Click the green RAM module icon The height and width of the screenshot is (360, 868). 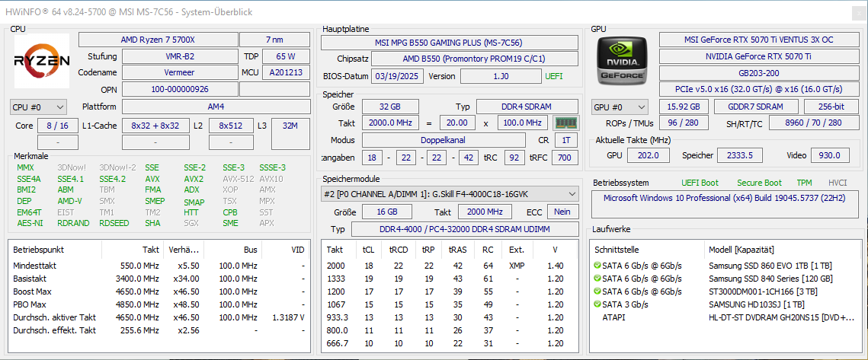pyautogui.click(x=567, y=123)
